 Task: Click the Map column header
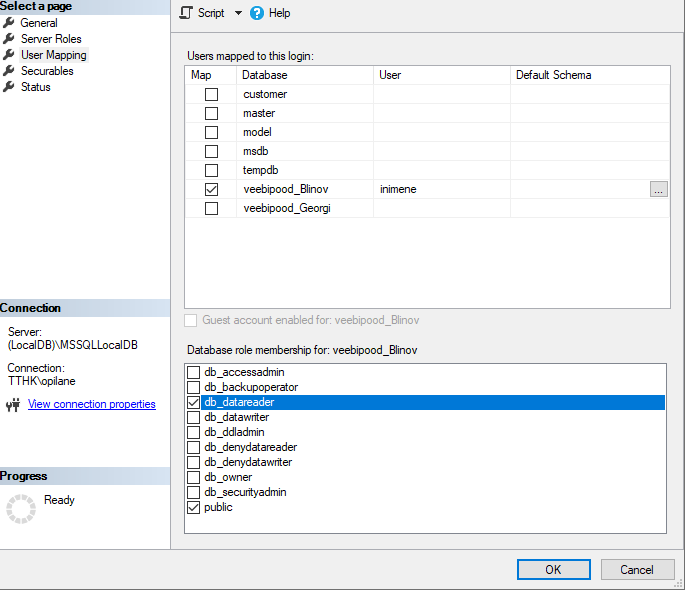(x=211, y=75)
